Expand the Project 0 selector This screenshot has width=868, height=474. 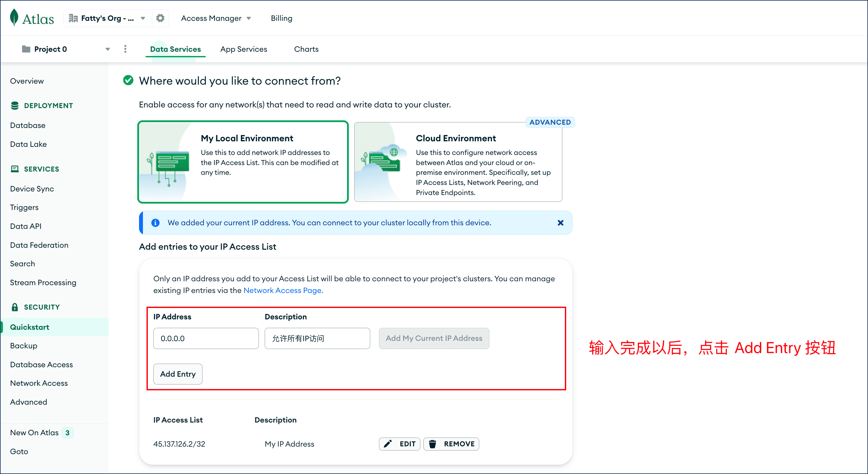point(66,49)
